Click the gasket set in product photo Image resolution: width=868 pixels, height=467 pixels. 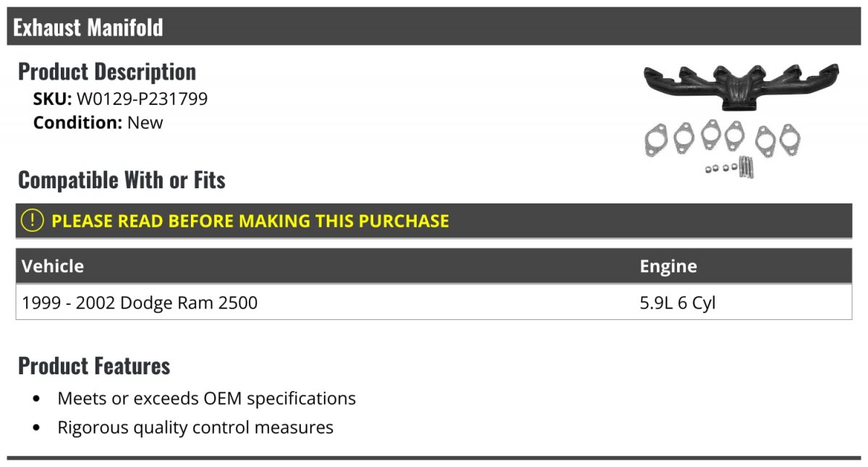(722, 138)
